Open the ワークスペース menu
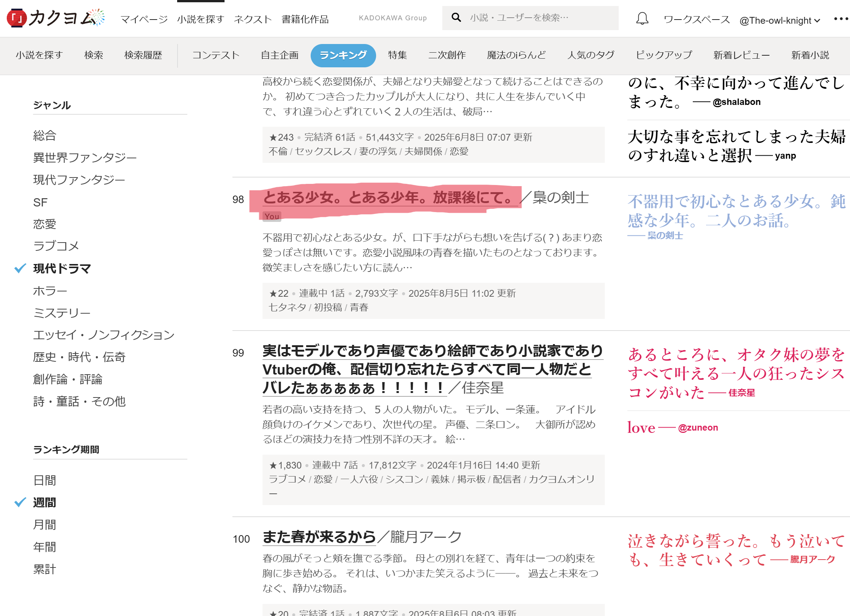This screenshot has width=850, height=616. [697, 19]
